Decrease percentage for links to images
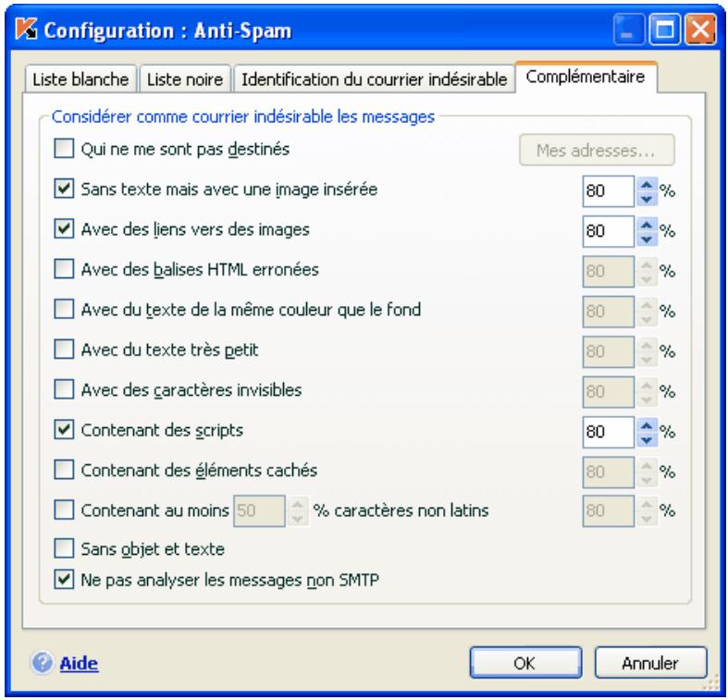Viewport: 728px width, 700px height. [646, 235]
